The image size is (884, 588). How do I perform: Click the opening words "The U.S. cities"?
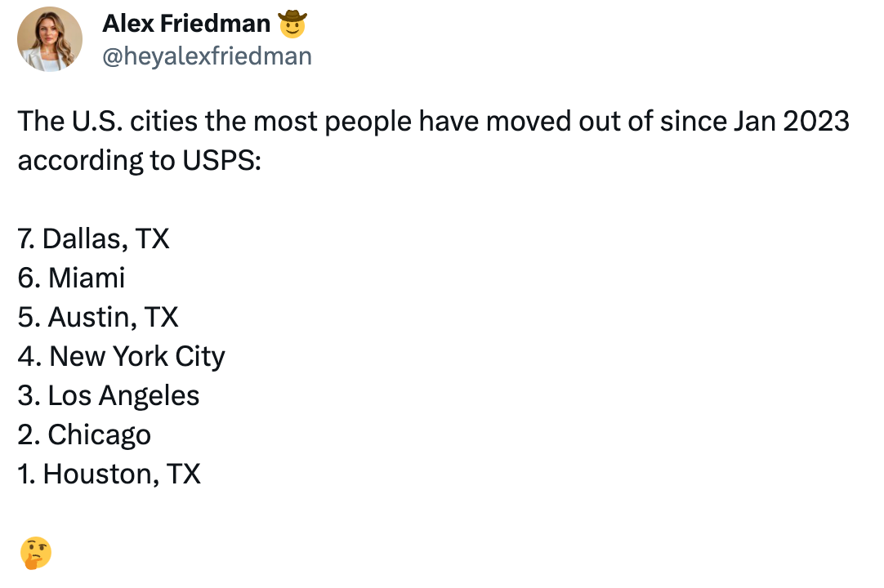click(108, 121)
